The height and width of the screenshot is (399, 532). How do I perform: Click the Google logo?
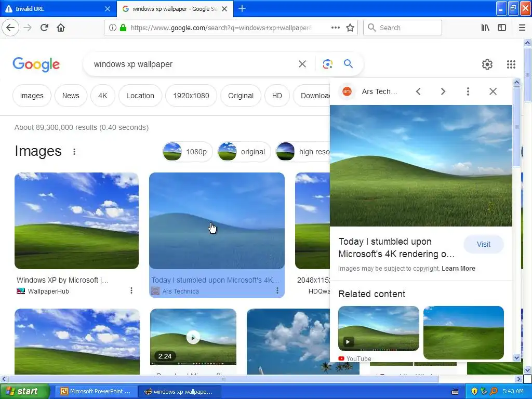(36, 64)
